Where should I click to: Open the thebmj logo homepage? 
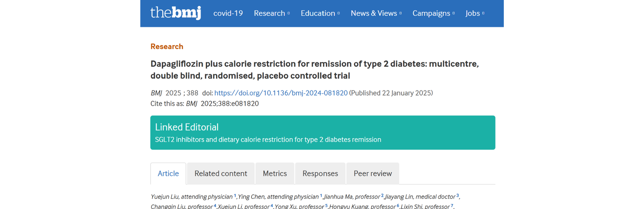tap(175, 13)
